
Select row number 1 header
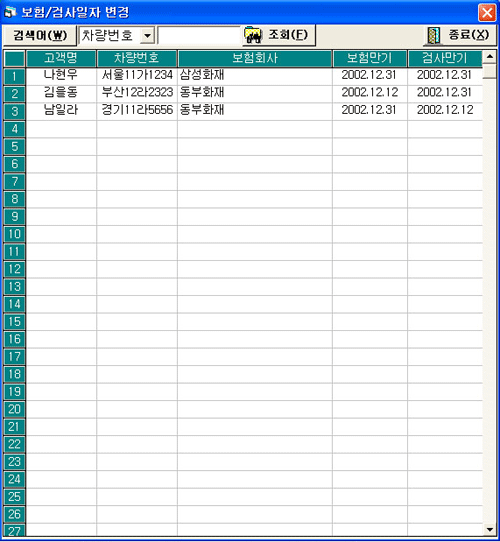click(x=14, y=76)
